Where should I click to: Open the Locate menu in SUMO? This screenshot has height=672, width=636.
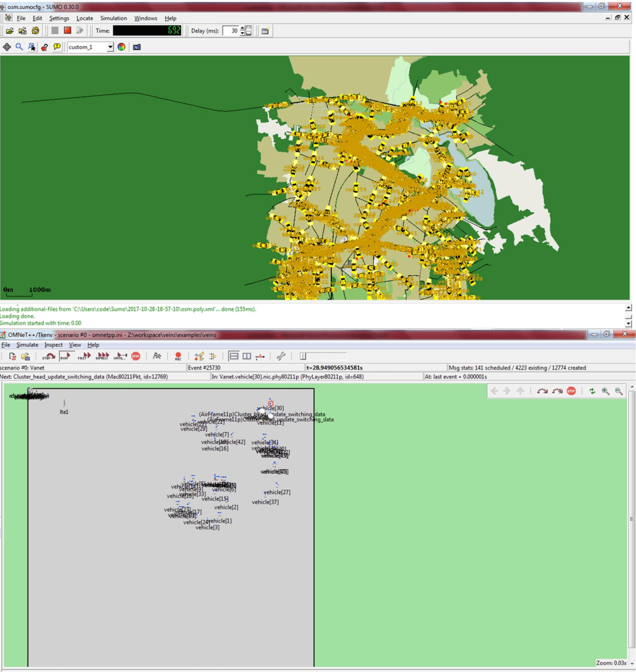85,18
